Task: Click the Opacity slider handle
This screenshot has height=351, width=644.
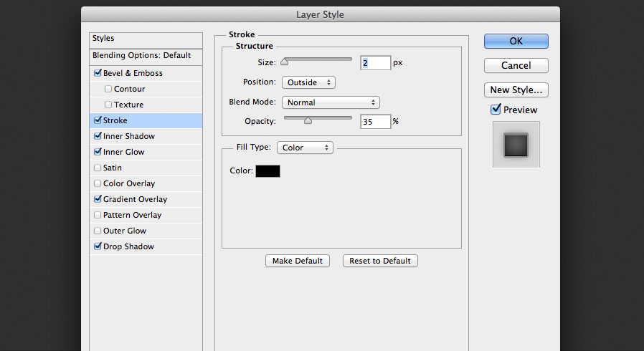Action: (x=308, y=120)
